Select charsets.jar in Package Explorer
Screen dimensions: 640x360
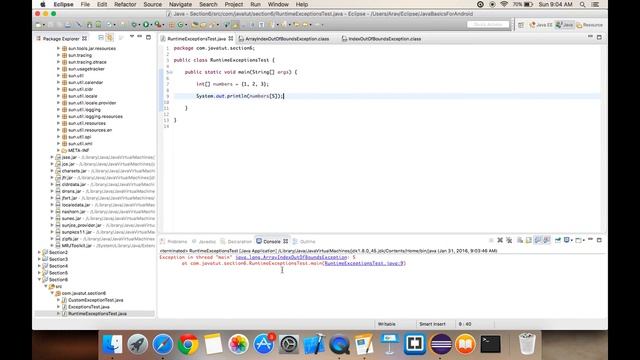pyautogui.click(x=74, y=171)
